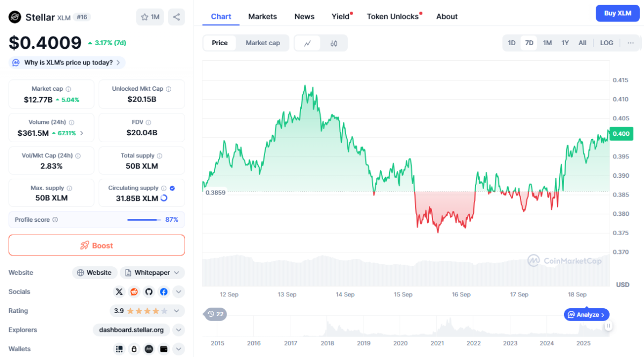Switch to candlestick chart view icon
Screen dimensions: 644x357
[334, 43]
